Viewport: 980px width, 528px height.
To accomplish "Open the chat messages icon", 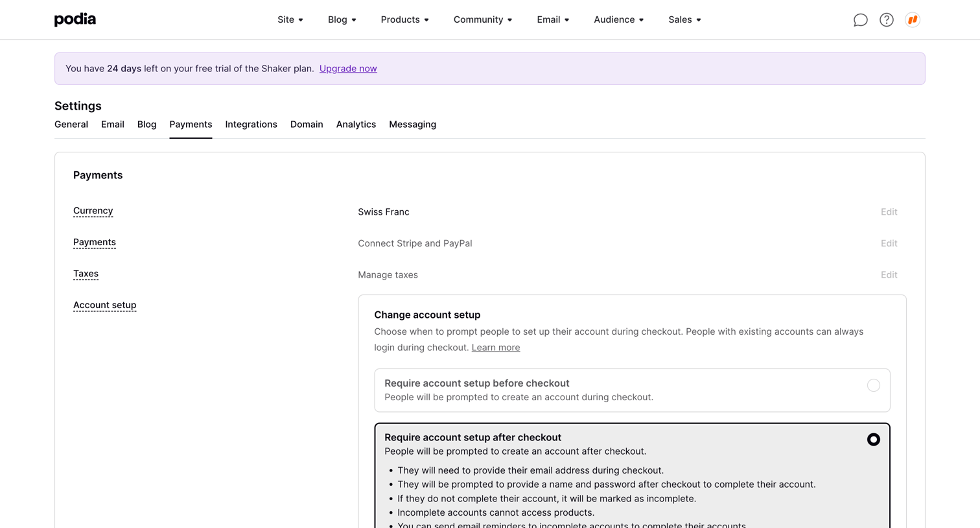I will pos(860,20).
